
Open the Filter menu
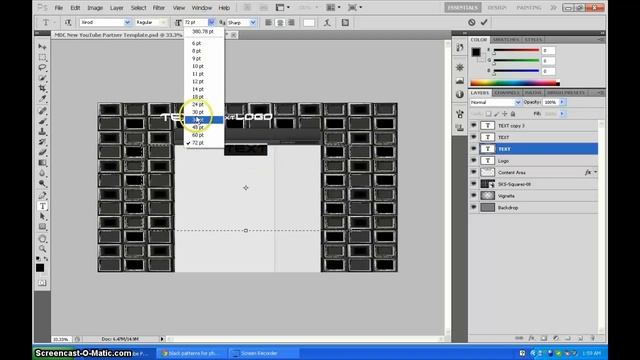point(158,8)
